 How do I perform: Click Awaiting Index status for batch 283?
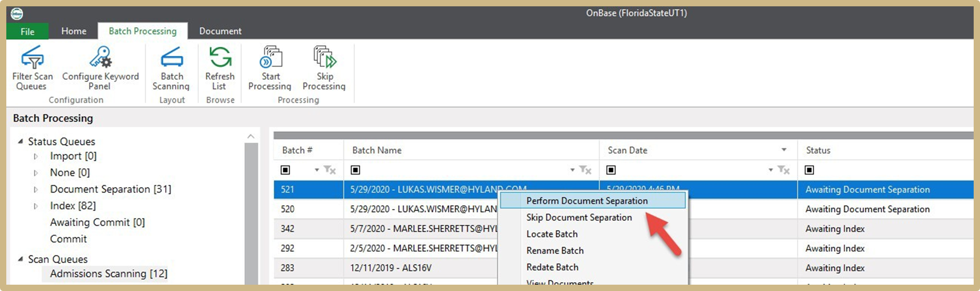coord(835,268)
